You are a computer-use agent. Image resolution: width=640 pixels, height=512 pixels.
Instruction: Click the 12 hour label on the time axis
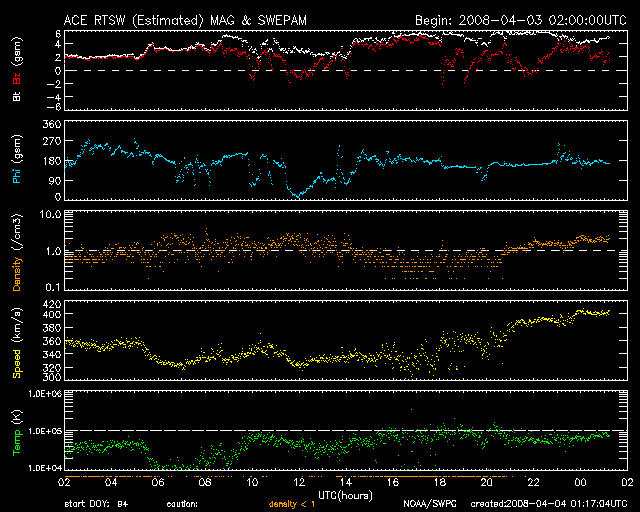point(299,483)
